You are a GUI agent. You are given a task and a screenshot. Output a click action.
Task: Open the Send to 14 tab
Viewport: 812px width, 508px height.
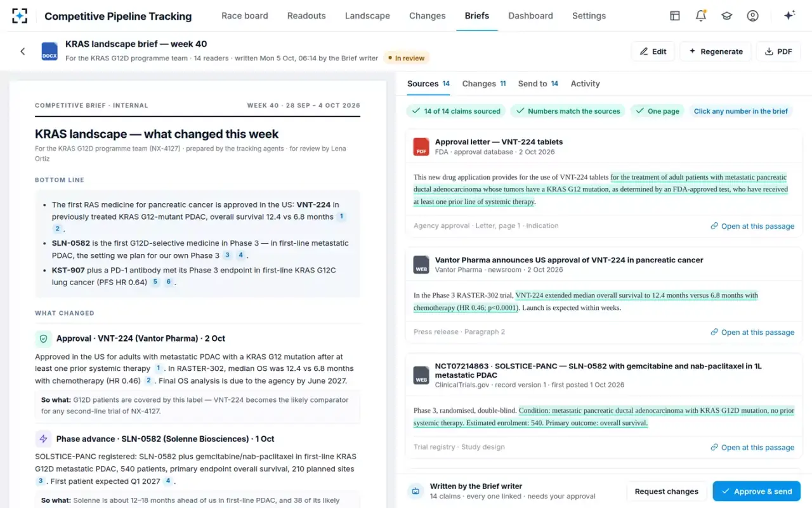point(538,84)
